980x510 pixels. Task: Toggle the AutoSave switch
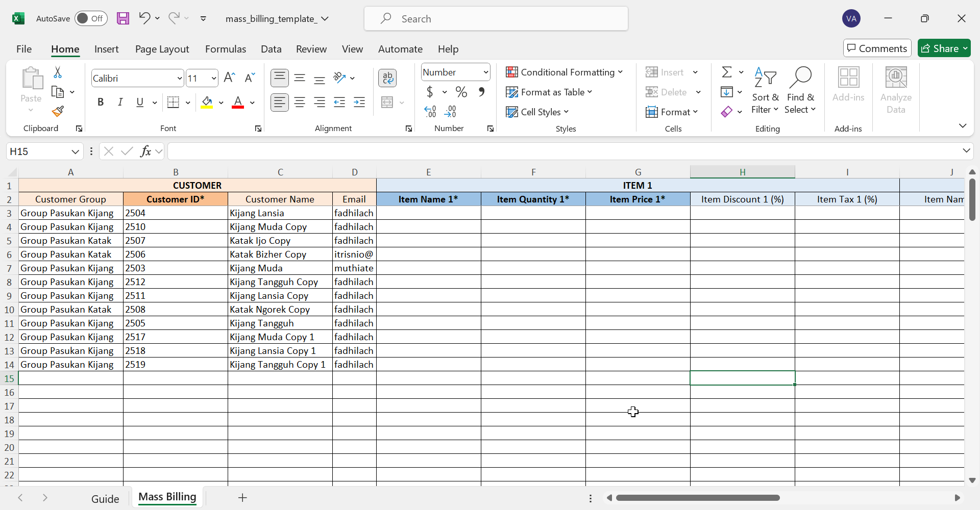(x=91, y=19)
